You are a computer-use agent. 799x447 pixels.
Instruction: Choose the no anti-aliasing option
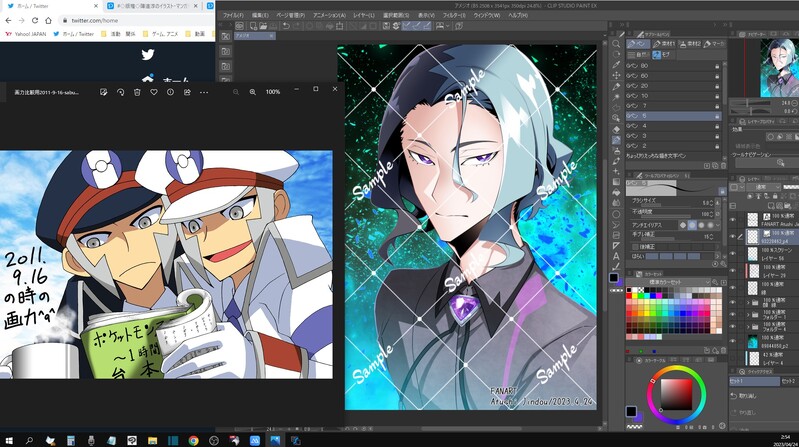(x=683, y=225)
